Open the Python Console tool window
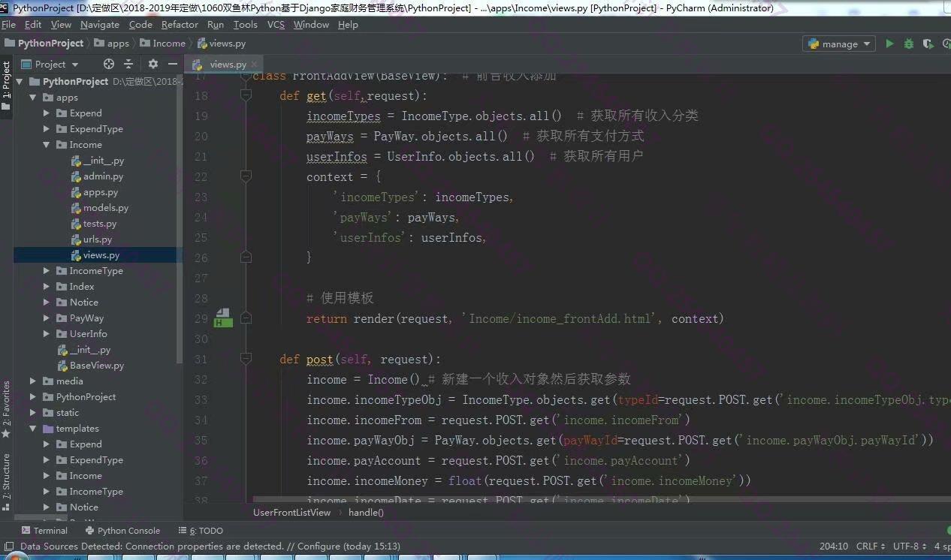The image size is (951, 560). 122,530
